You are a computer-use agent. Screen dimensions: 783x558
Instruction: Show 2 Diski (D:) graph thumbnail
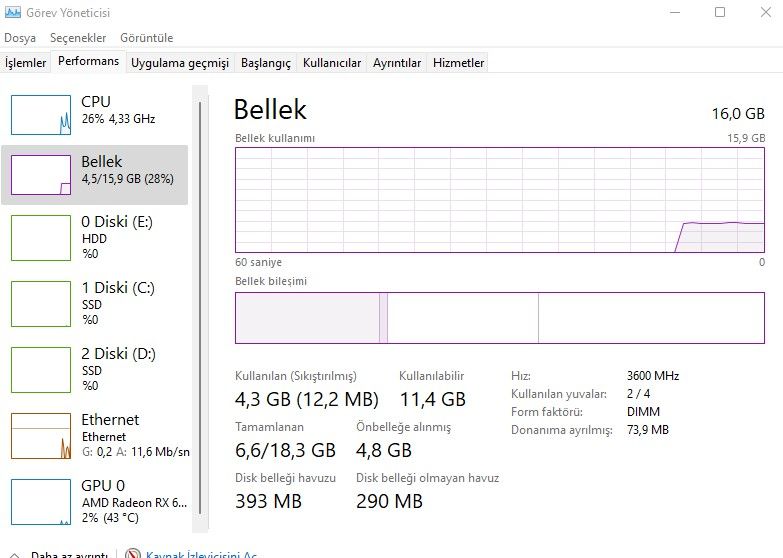click(41, 369)
